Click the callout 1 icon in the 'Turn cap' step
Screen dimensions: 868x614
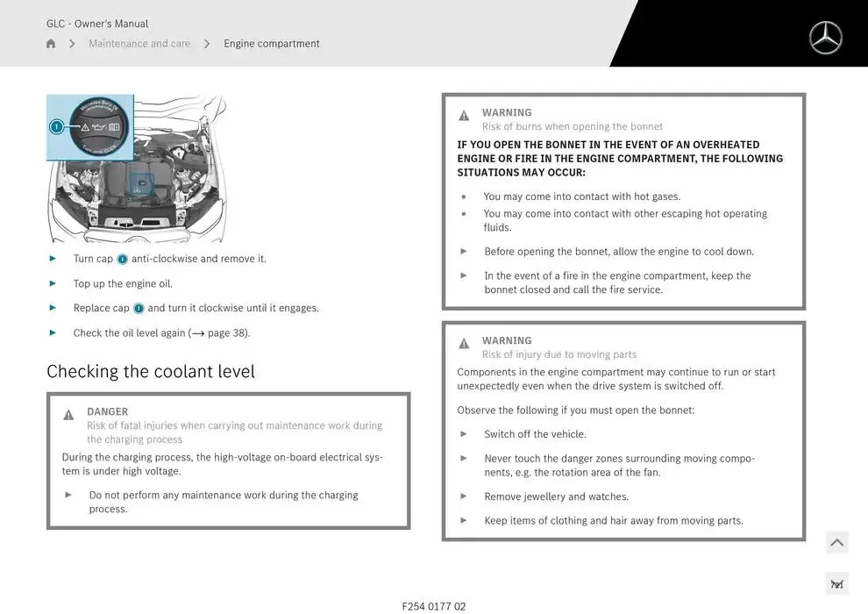pyautogui.click(x=122, y=260)
